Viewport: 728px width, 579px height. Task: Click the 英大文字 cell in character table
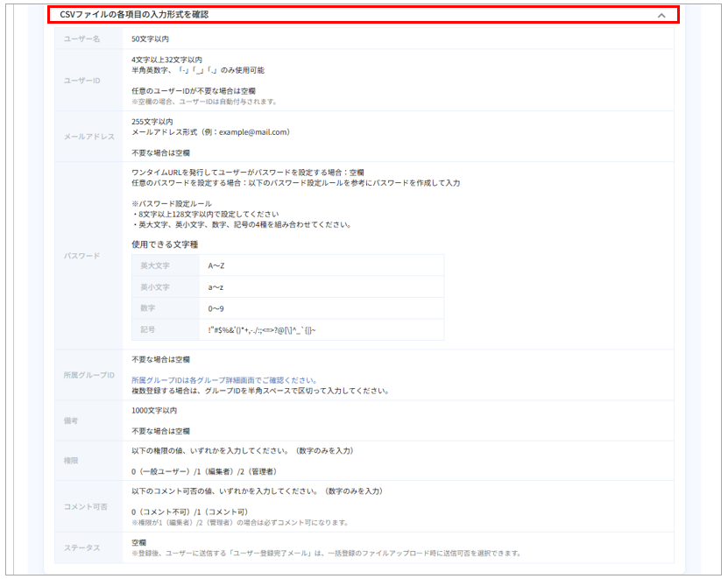pyautogui.click(x=155, y=265)
